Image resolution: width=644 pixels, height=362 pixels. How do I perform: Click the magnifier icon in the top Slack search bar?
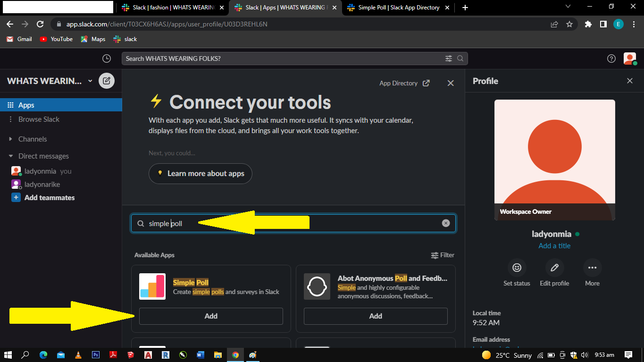coord(460,59)
